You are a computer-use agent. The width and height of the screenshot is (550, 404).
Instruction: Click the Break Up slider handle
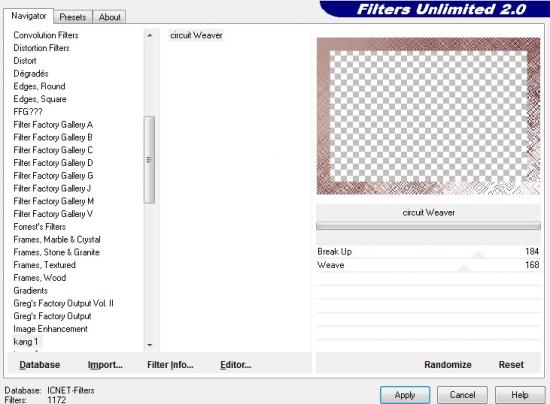(478, 255)
